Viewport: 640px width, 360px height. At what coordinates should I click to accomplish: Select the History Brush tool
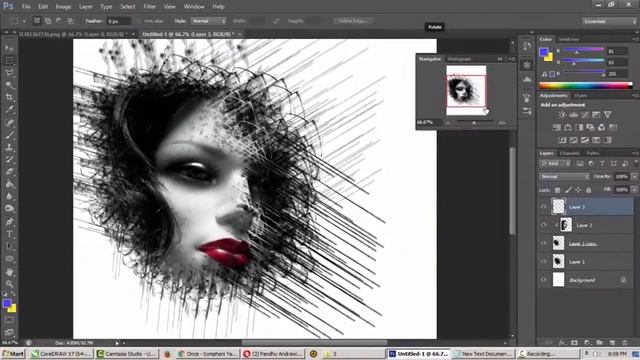pos(9,160)
